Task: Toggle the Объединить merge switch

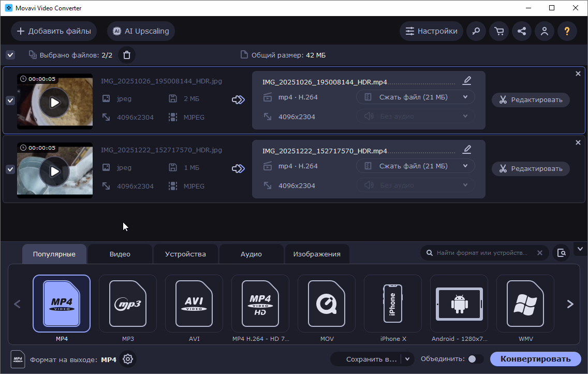Action: [476, 359]
